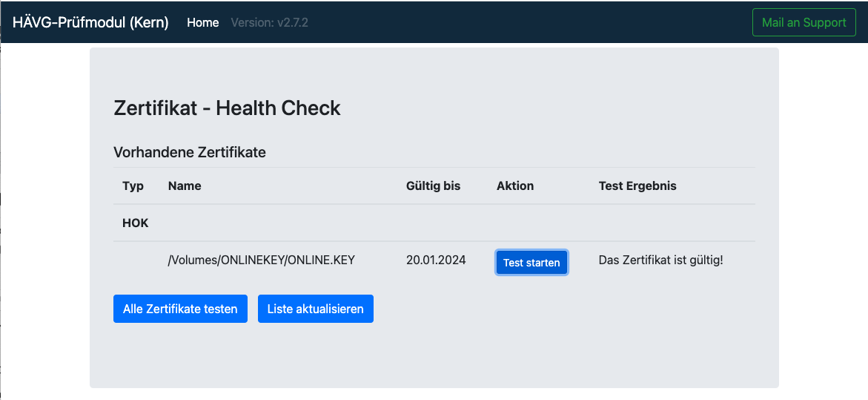Select the Gültig bis column header
This screenshot has width=868, height=400.
pos(433,186)
